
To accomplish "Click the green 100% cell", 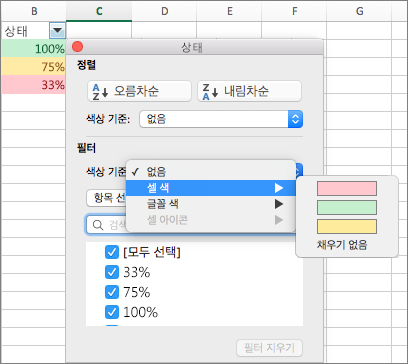I will pyautogui.click(x=33, y=49).
